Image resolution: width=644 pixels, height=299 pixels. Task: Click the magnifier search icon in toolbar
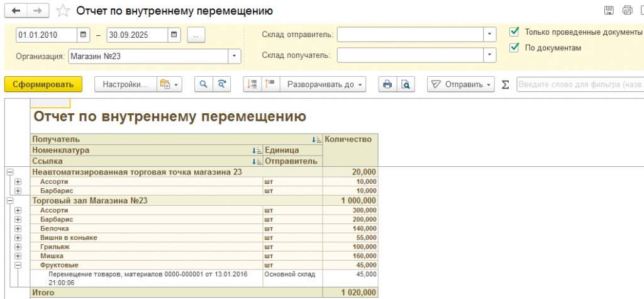[203, 84]
